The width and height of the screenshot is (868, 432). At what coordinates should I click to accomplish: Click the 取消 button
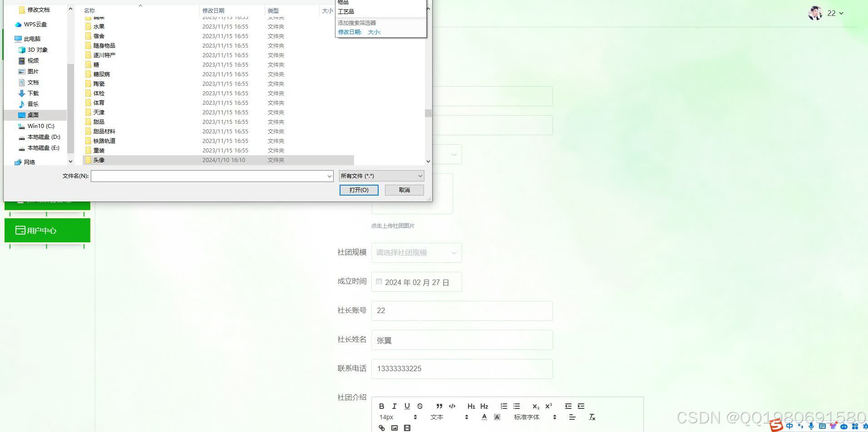(x=404, y=190)
